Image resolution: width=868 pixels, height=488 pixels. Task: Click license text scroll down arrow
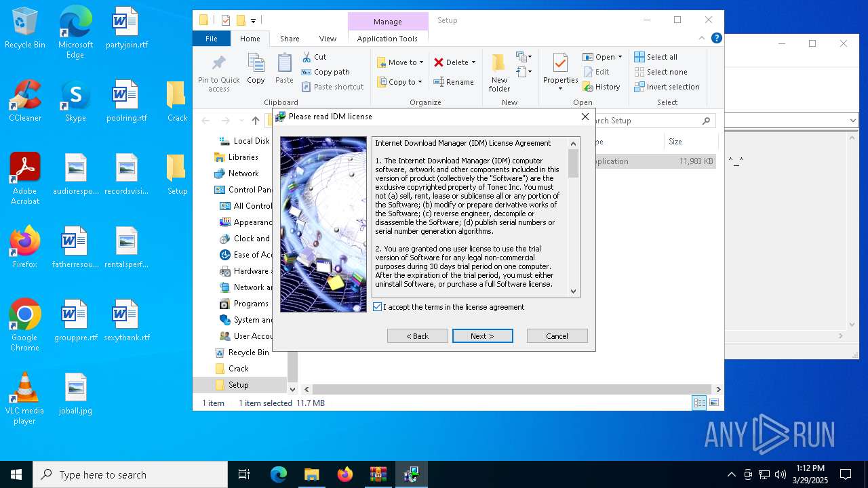click(574, 291)
